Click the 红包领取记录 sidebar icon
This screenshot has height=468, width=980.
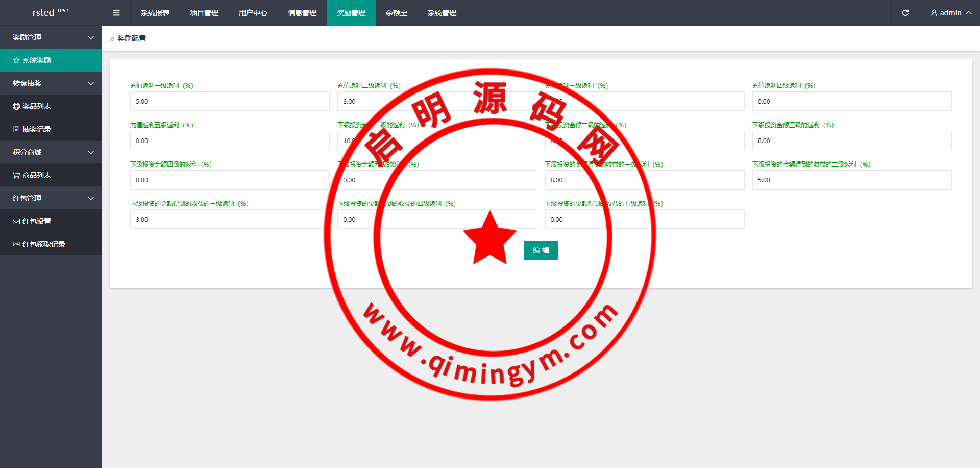coord(16,244)
